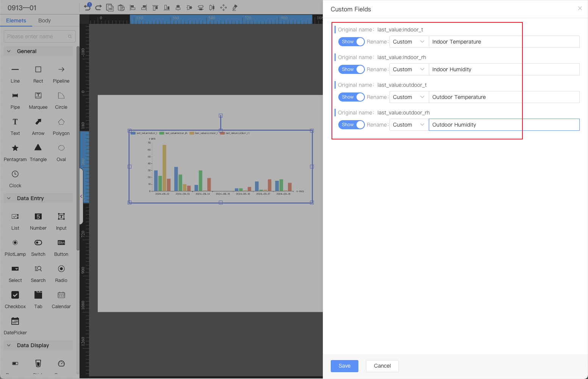Switch to the Body tab
This screenshot has height=379, width=588.
click(x=44, y=20)
